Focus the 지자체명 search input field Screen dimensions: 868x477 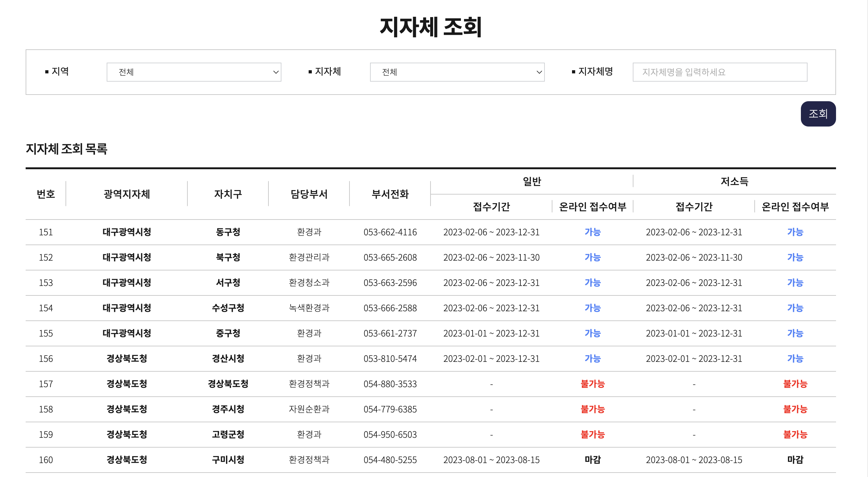pyautogui.click(x=720, y=72)
